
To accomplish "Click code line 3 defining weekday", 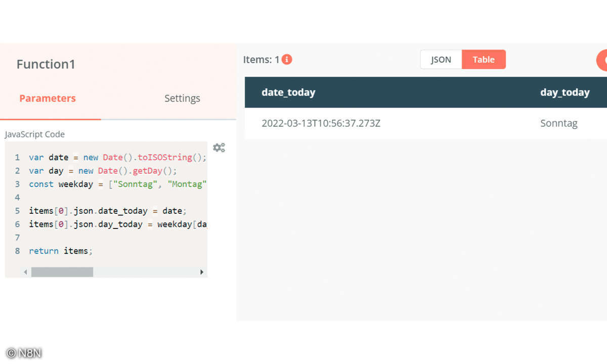I will pos(118,184).
